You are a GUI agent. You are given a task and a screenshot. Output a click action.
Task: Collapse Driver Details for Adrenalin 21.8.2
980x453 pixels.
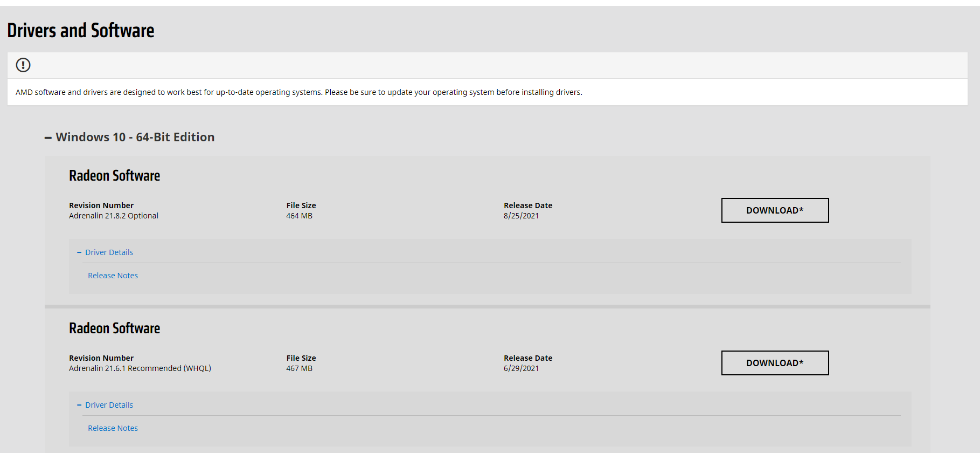[106, 252]
